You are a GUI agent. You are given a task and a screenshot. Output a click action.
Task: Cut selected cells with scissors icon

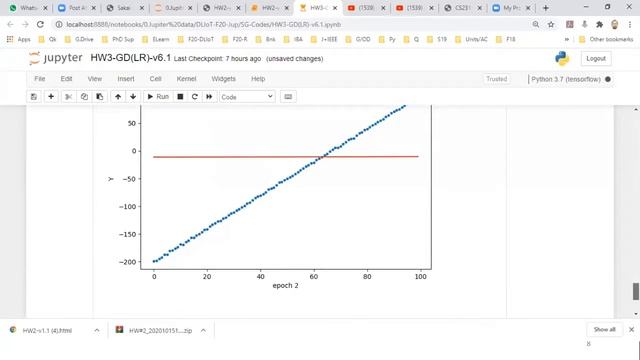tap(69, 97)
